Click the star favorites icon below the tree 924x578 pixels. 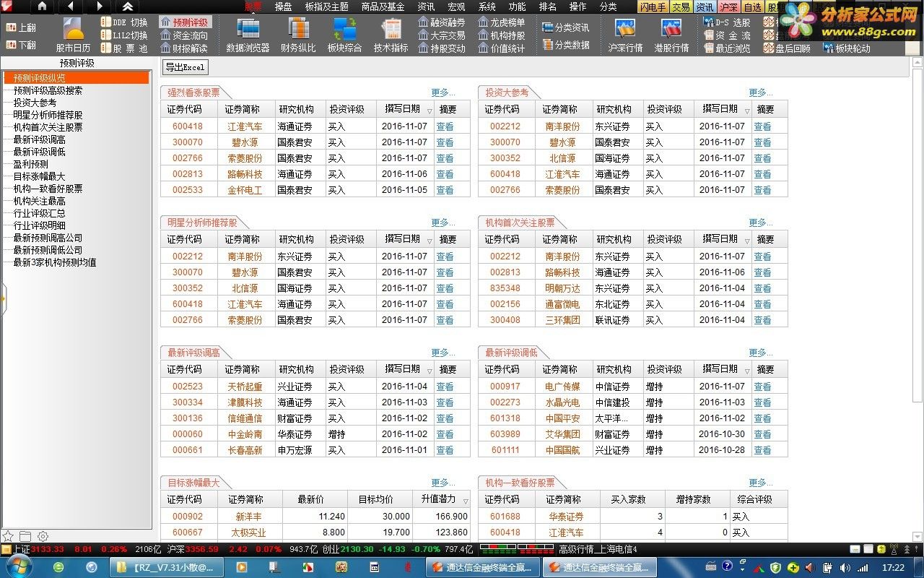pyautogui.click(x=8, y=536)
